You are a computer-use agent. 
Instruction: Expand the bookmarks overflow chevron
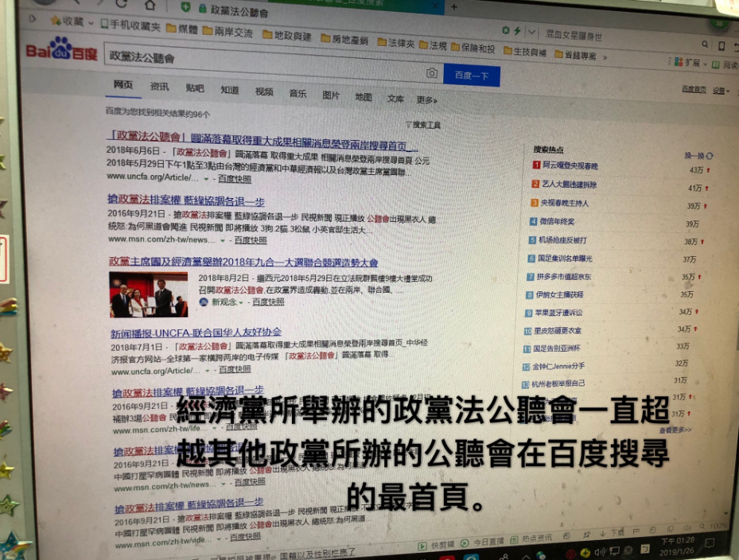point(604,57)
